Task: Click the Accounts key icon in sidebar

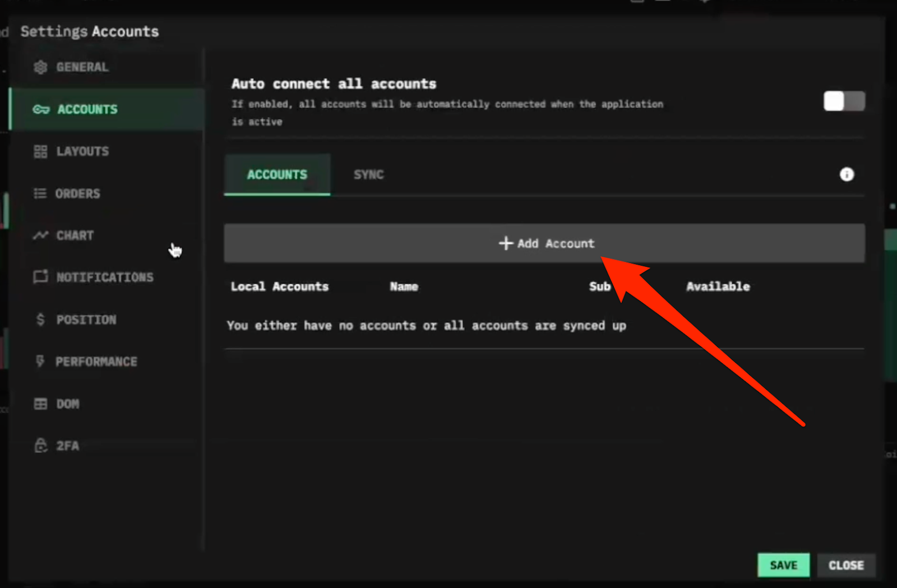Action: point(41,109)
